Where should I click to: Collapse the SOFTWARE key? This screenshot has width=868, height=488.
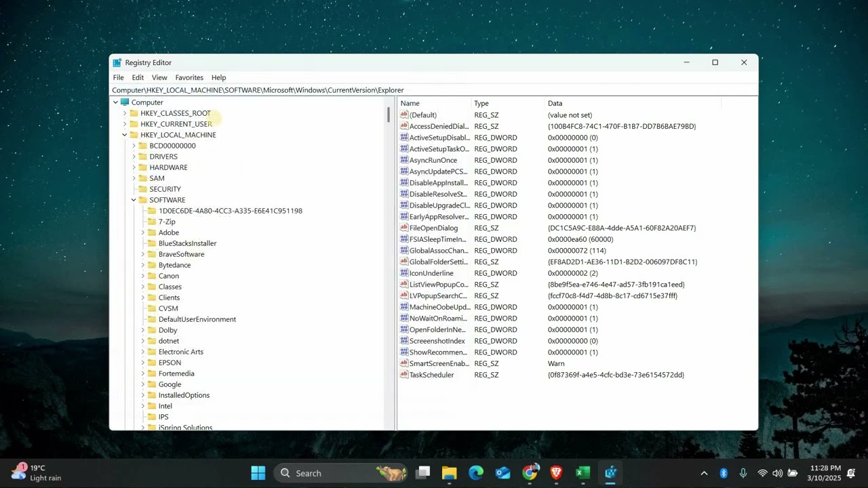pos(134,200)
